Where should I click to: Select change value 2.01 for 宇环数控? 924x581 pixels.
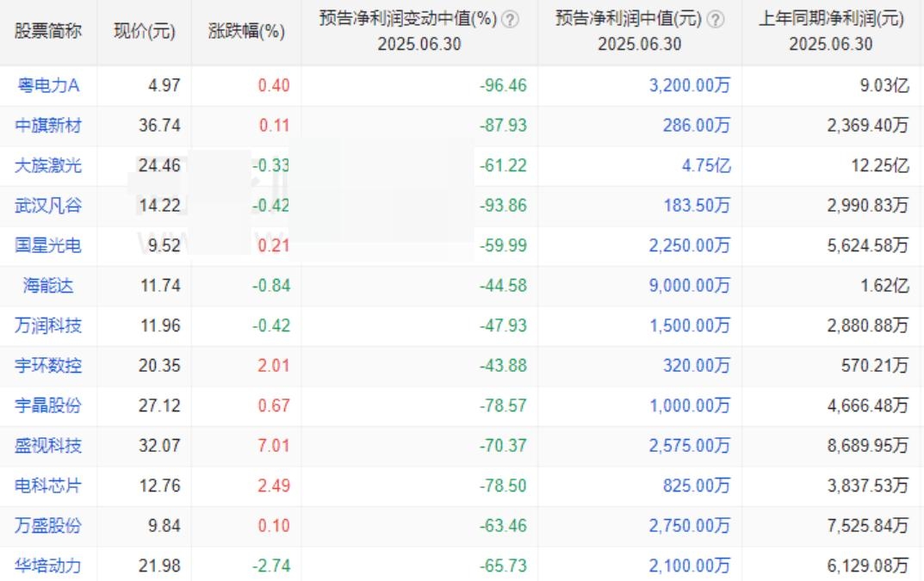(274, 366)
